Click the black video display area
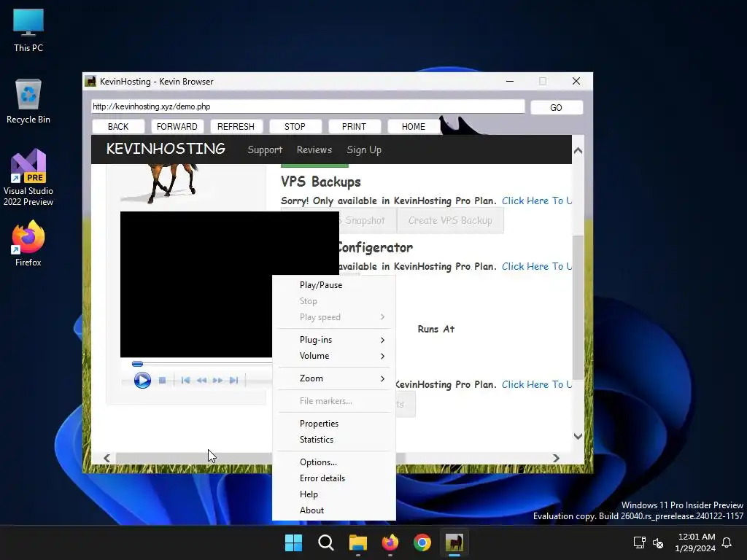 [196, 284]
